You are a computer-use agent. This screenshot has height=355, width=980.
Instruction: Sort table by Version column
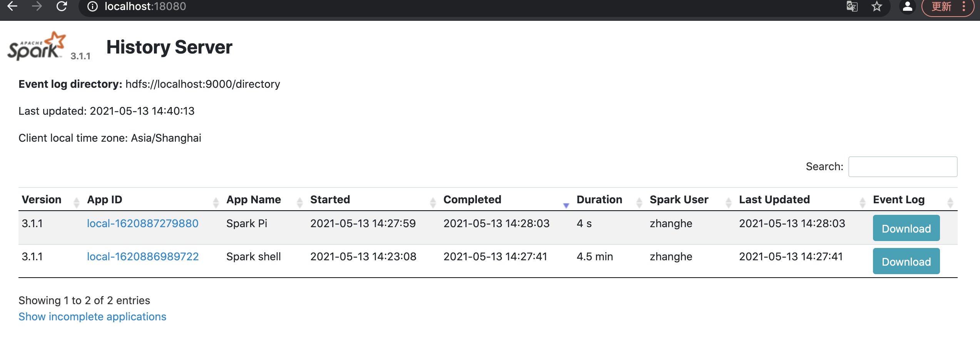42,199
